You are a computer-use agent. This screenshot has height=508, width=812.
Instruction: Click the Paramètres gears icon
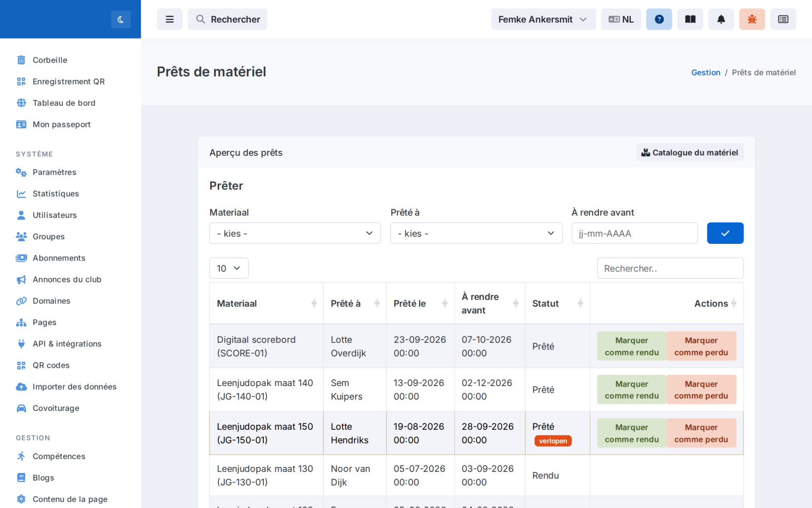[21, 172]
